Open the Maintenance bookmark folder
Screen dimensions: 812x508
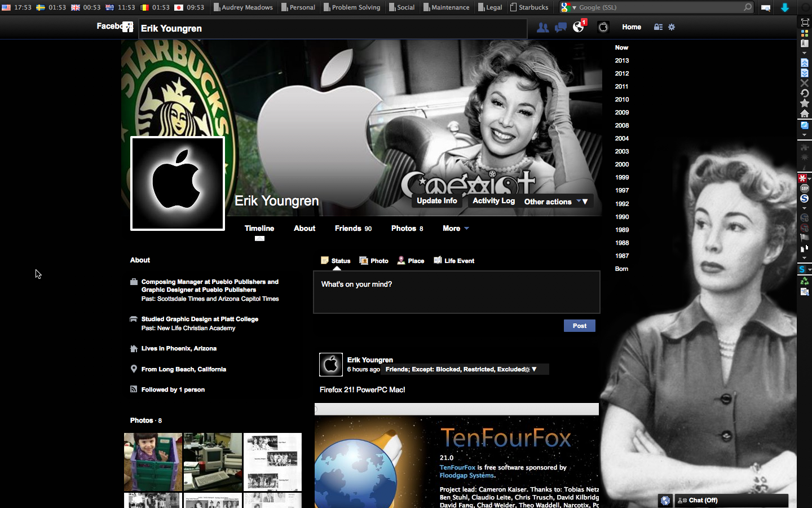click(x=446, y=7)
